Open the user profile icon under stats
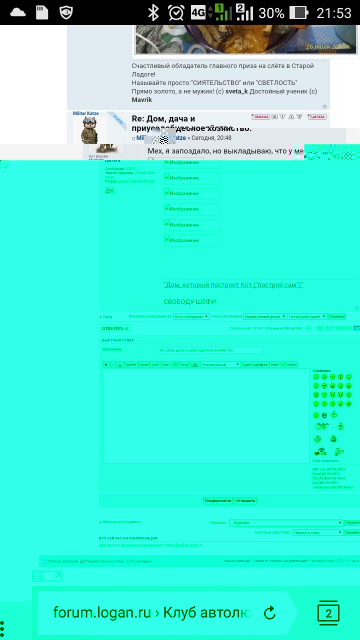Viewport: 360px width, 640px height. pos(109,191)
